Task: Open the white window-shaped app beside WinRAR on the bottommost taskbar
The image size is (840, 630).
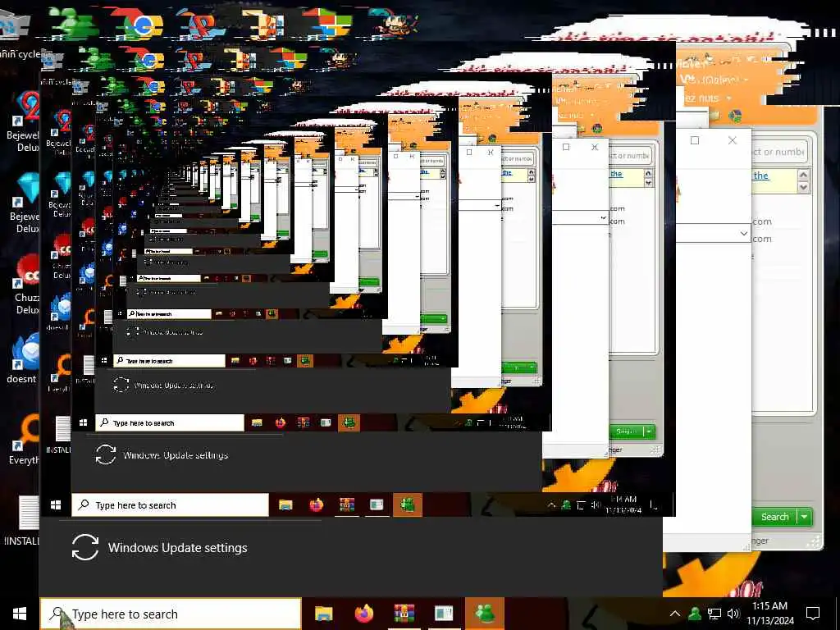Action: [444, 614]
